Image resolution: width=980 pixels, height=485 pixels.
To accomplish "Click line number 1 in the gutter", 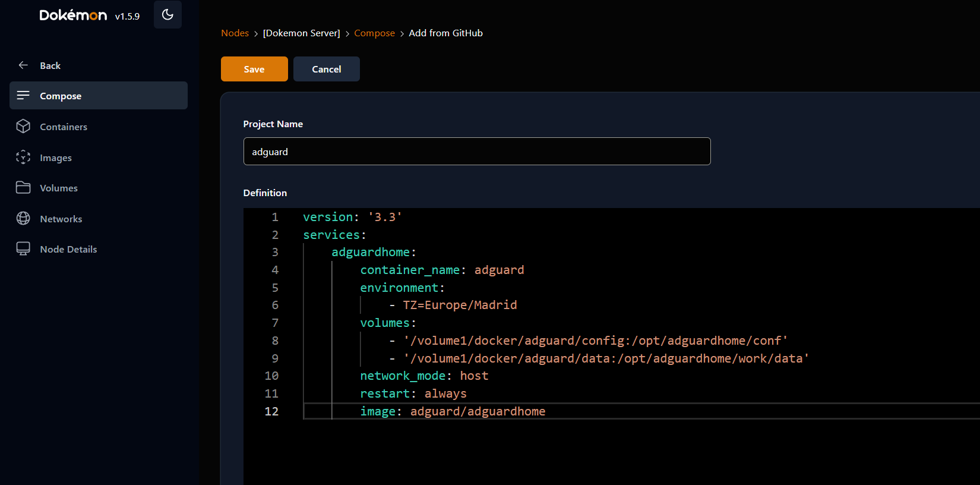I will [275, 217].
